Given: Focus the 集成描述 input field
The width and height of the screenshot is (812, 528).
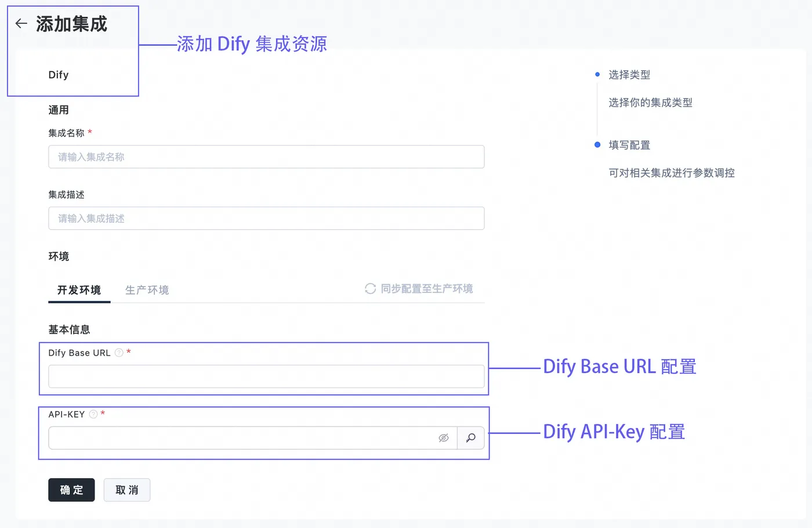Looking at the screenshot, I should click(x=266, y=219).
